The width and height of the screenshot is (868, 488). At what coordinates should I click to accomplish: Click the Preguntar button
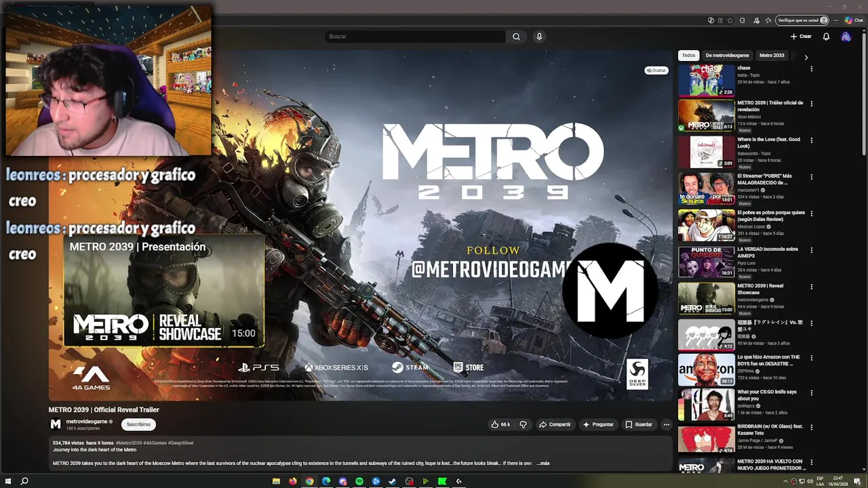[x=598, y=424]
